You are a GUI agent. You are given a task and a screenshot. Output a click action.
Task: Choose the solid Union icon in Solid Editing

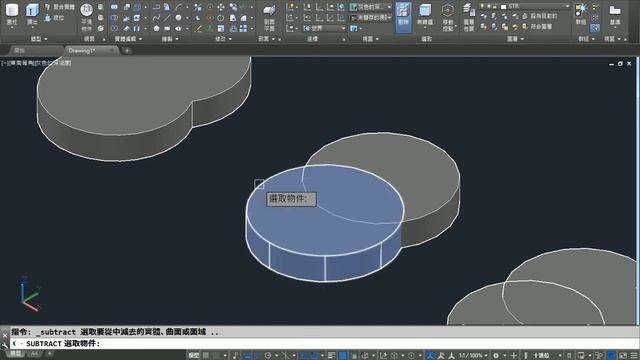coord(114,7)
